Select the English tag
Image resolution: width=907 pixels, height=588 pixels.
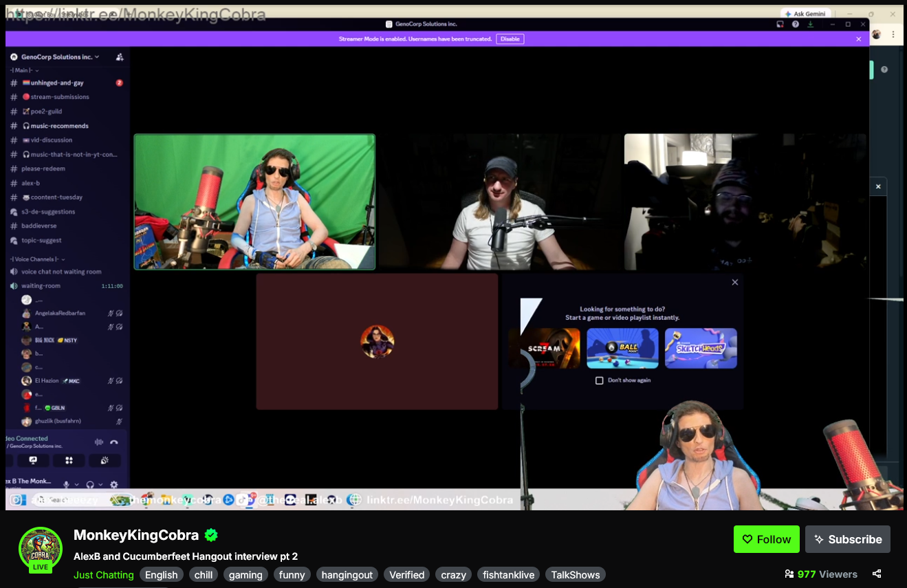[162, 575]
